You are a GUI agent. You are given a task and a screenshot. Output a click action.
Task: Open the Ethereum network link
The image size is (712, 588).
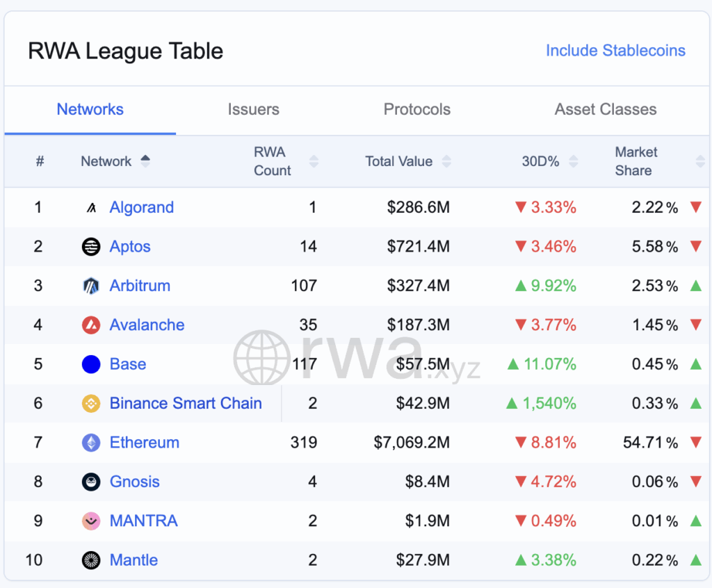click(145, 443)
